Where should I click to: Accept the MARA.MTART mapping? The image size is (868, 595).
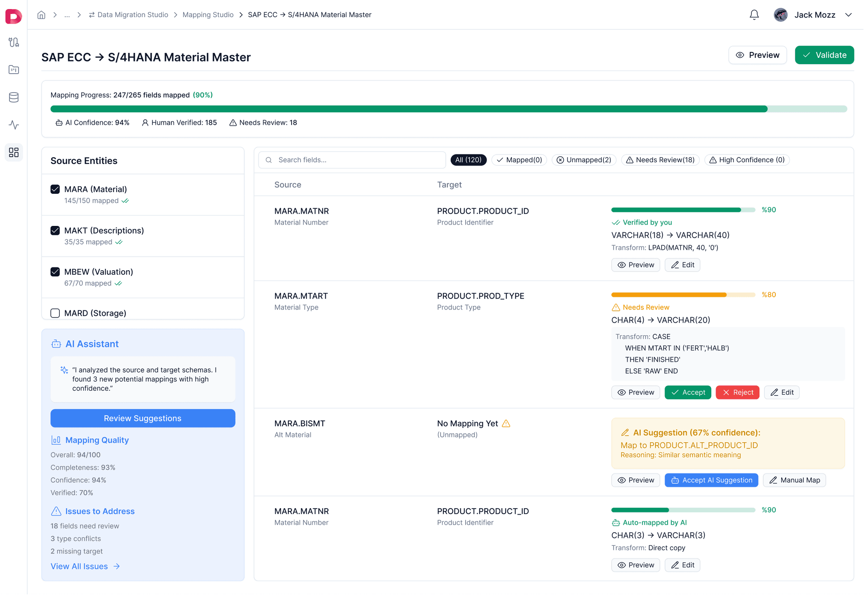pyautogui.click(x=688, y=393)
